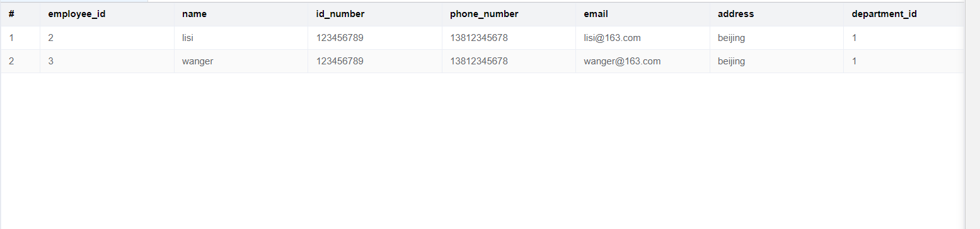Screen dimensions: 980x229
Task: Select the address column header
Action: click(x=776, y=15)
